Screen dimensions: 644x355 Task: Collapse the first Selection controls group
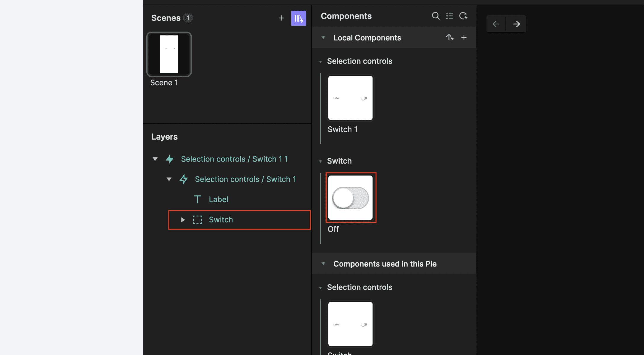tap(320, 62)
